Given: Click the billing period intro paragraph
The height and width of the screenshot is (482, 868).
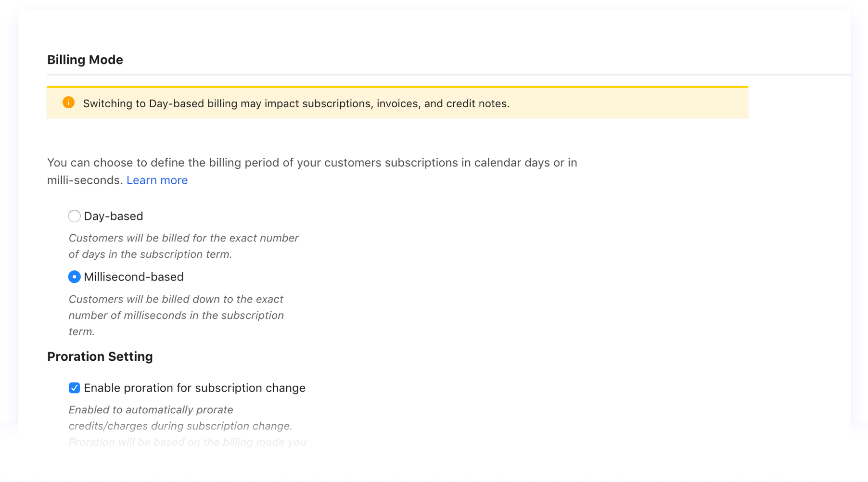Looking at the screenshot, I should coord(312,163).
